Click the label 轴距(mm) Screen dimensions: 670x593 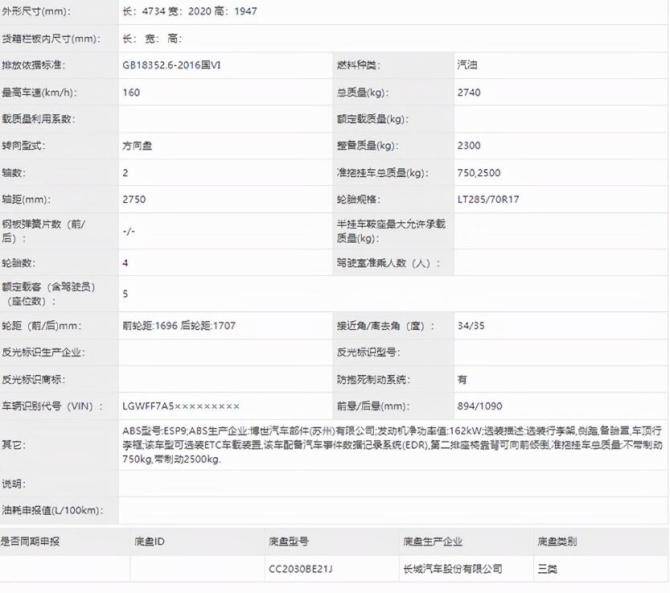coord(26,199)
